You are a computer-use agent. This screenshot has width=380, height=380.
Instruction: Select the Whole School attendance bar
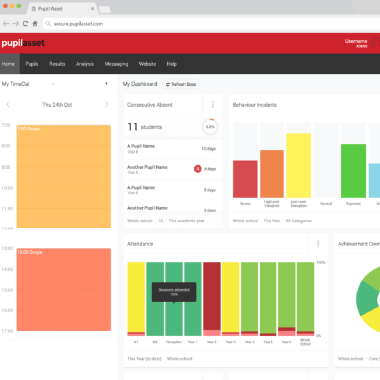coord(305,299)
